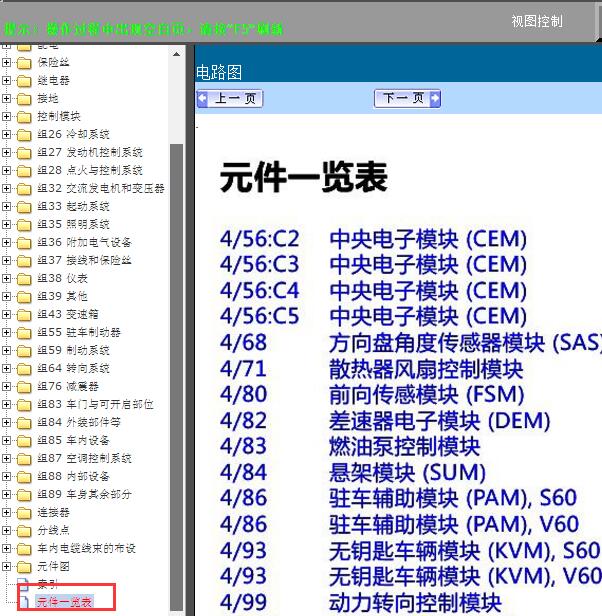Screen dimensions: 602x616
Task: Click the document icon beside 元件一览表
Action: click(x=24, y=602)
